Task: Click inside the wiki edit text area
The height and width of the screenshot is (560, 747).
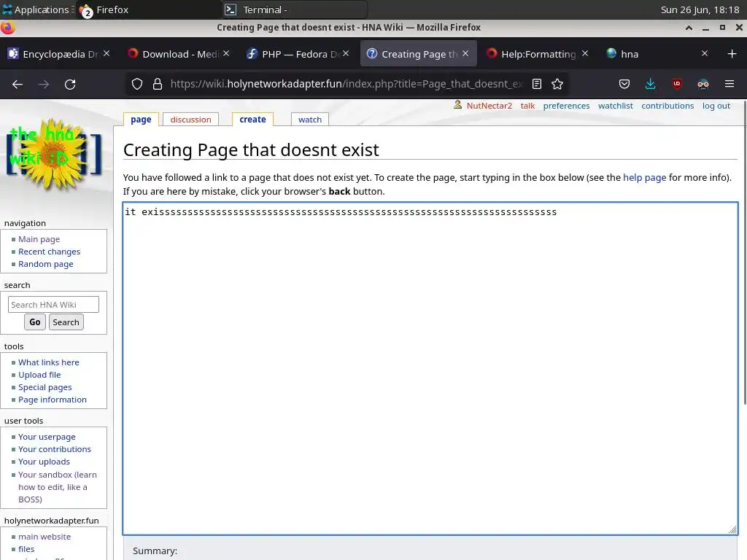Action: click(430, 368)
